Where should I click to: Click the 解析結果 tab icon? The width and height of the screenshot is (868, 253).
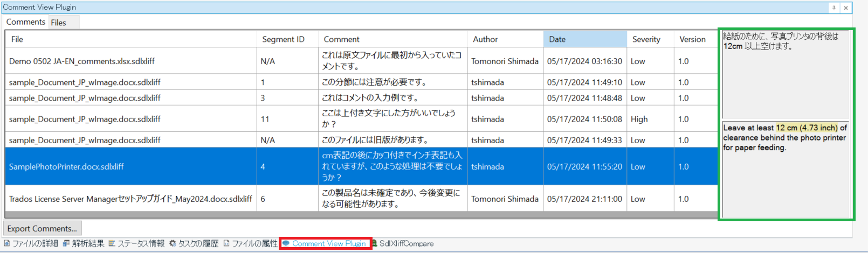(66, 244)
